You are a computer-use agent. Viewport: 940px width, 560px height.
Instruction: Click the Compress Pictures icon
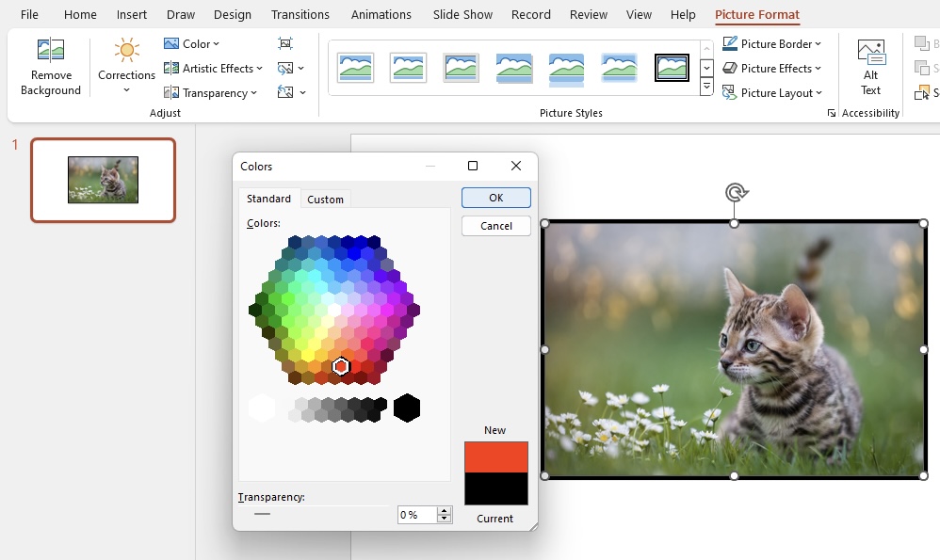click(x=285, y=43)
